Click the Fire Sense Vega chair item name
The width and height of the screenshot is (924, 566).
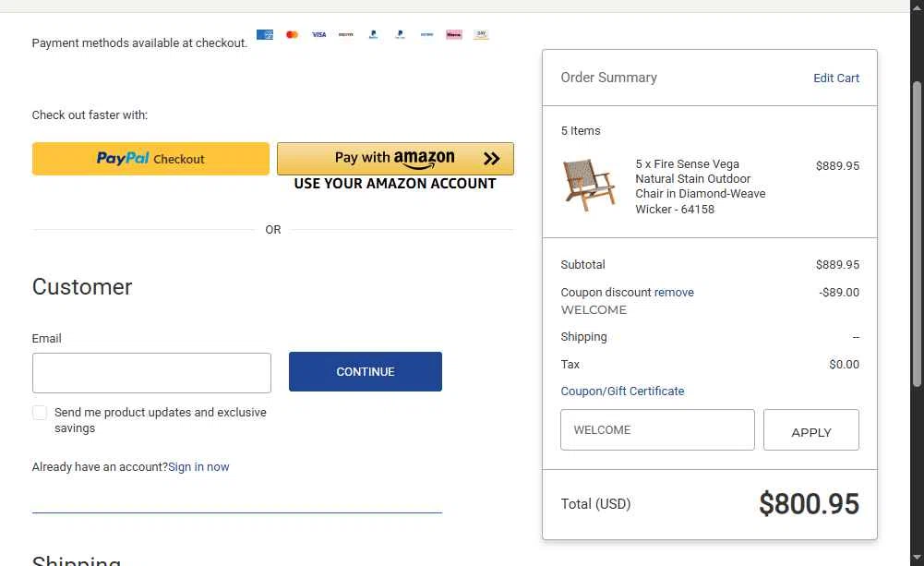(x=700, y=187)
